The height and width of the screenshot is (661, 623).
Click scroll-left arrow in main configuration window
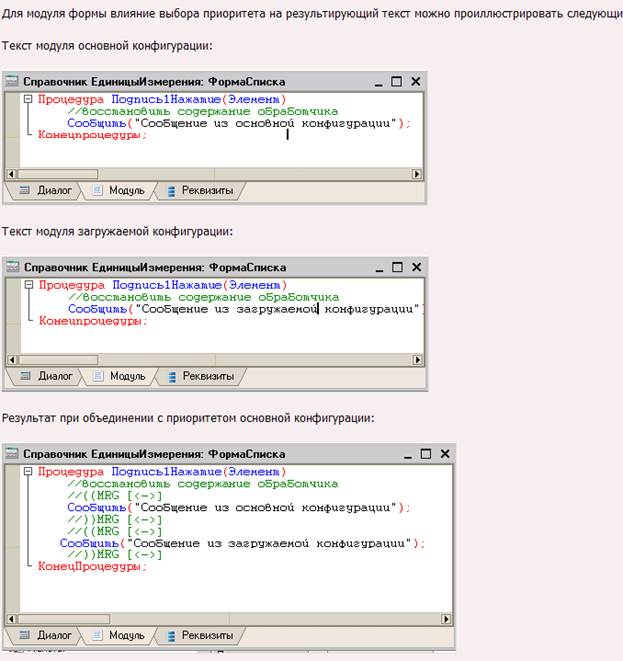click(11, 174)
